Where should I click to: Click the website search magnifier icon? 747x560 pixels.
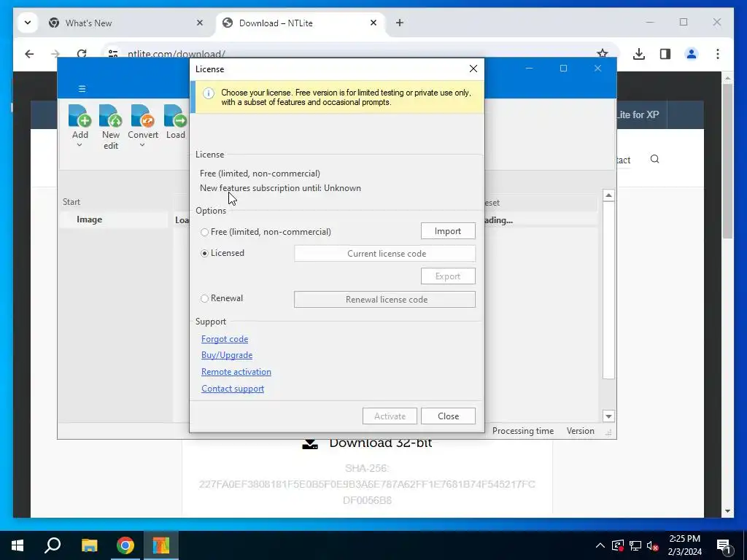(x=655, y=159)
